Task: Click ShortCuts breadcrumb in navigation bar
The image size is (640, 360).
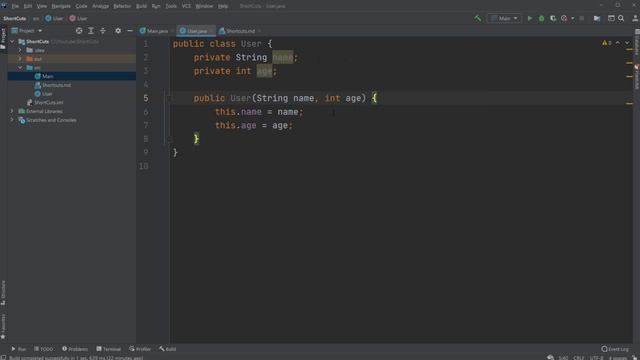Action: (x=15, y=18)
